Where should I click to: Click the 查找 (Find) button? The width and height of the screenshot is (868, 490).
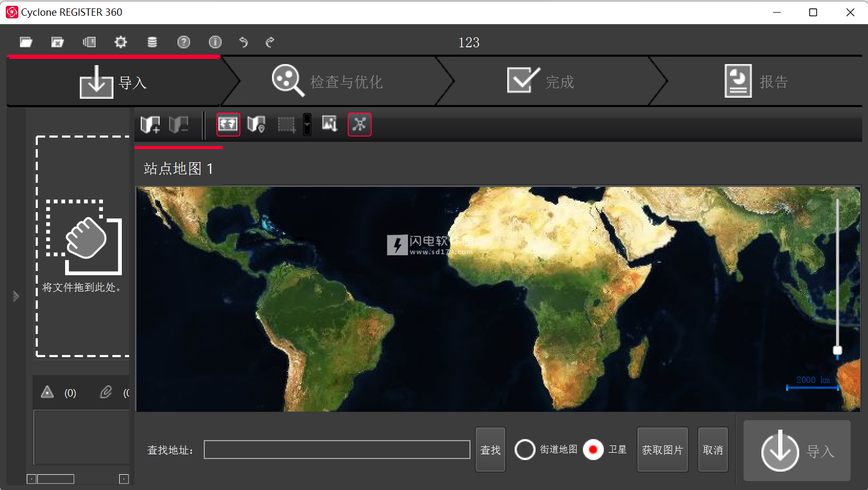(490, 450)
